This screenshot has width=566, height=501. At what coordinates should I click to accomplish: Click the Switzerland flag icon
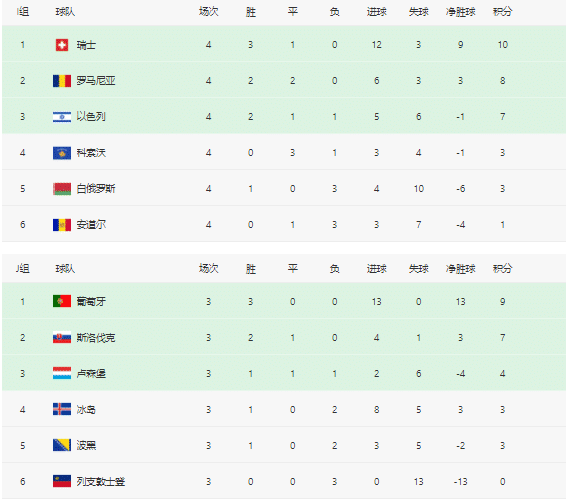(x=62, y=45)
